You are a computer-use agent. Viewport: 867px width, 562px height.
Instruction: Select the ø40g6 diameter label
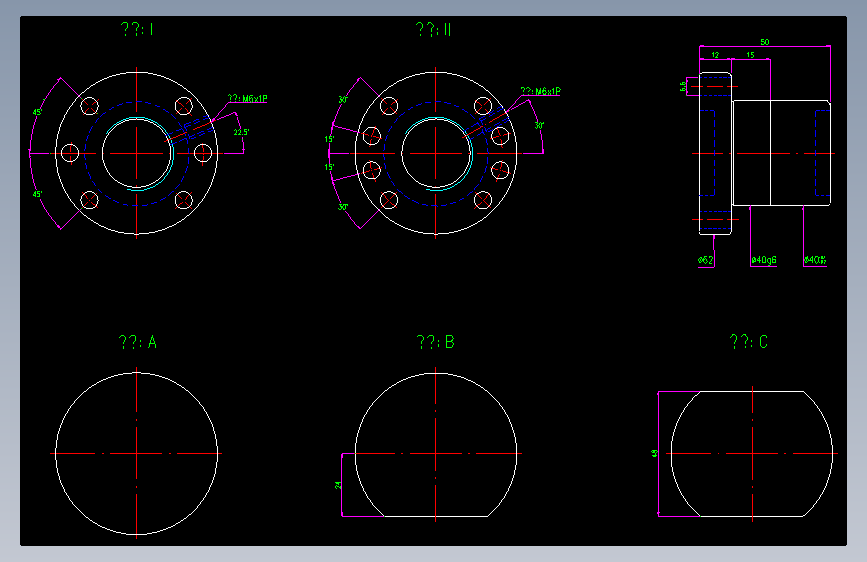[764, 260]
